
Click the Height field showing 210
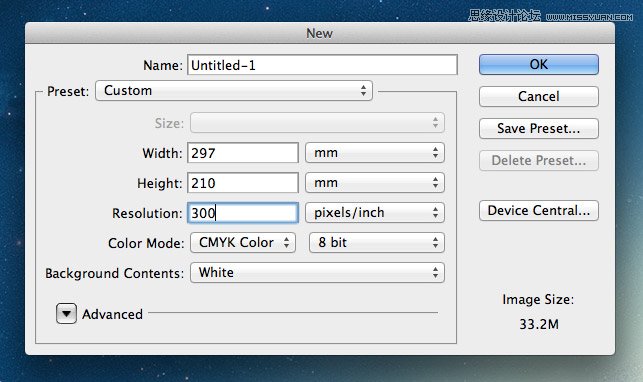[x=243, y=183]
